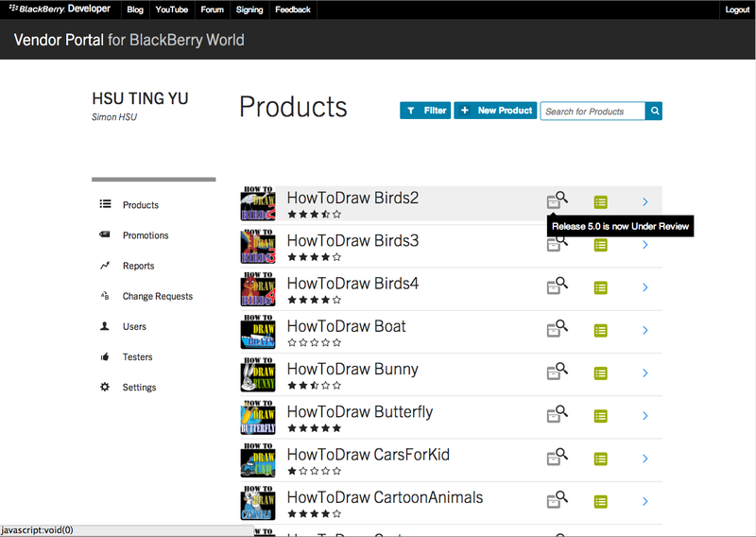Open the green list icon for HowToDraw CartoonAnimals
Screen dimensions: 756x537
pos(600,502)
